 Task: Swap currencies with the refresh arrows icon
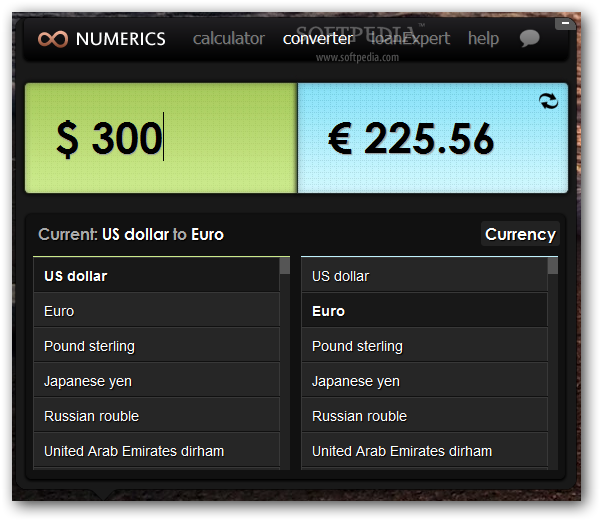pyautogui.click(x=548, y=101)
